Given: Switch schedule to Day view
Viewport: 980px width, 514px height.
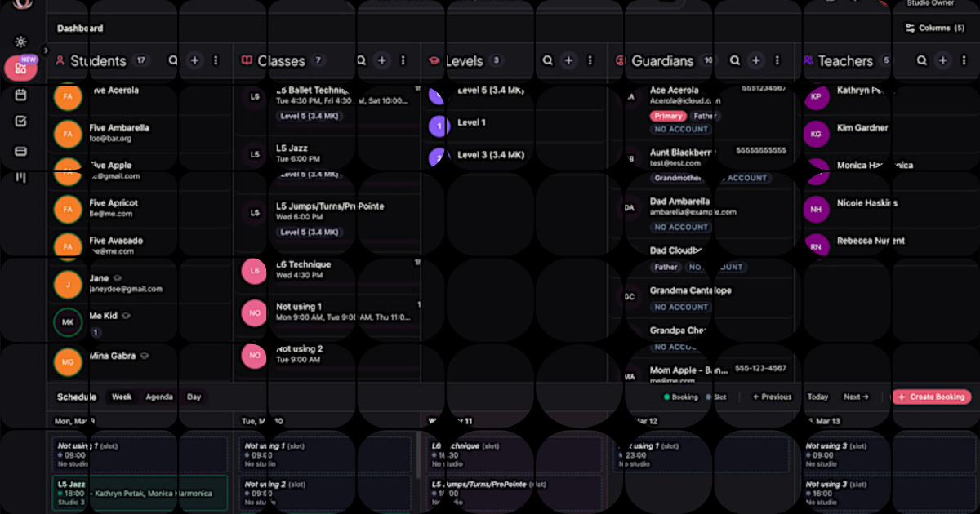Looking at the screenshot, I should [194, 397].
